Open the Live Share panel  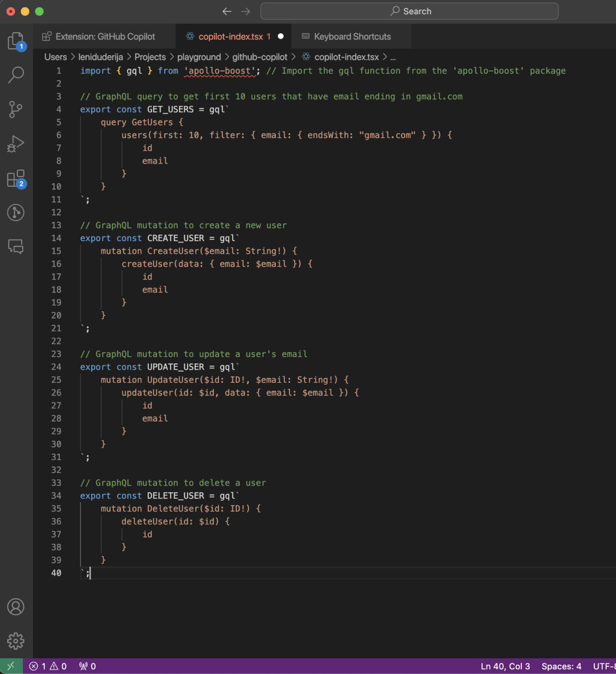(15, 213)
